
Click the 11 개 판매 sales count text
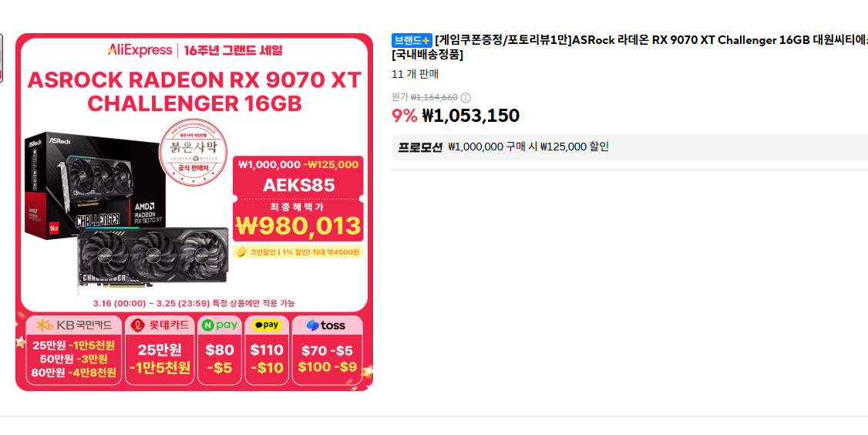coord(415,74)
